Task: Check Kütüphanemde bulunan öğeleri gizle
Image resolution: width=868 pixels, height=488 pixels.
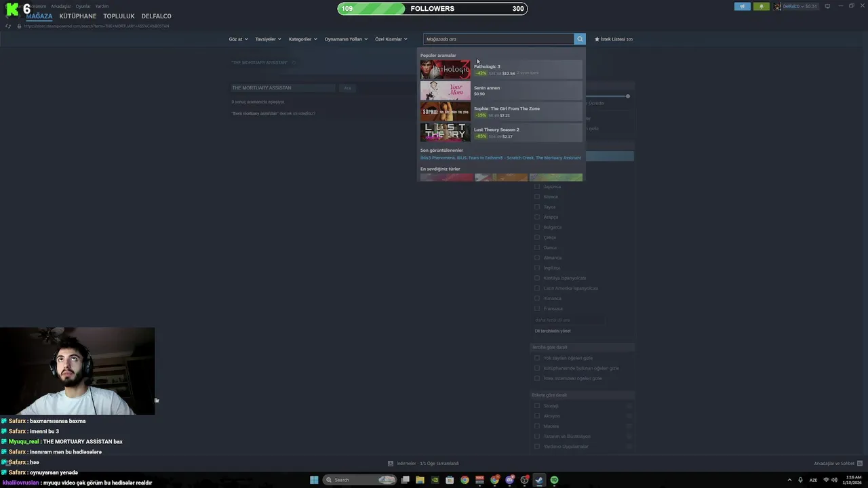Action: point(537,368)
